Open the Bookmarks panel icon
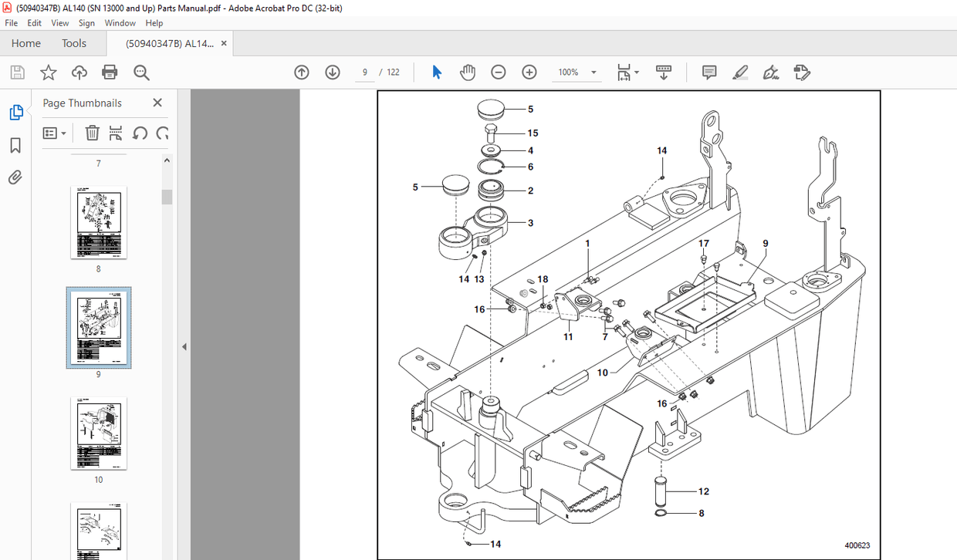The height and width of the screenshot is (560, 957). click(x=15, y=144)
